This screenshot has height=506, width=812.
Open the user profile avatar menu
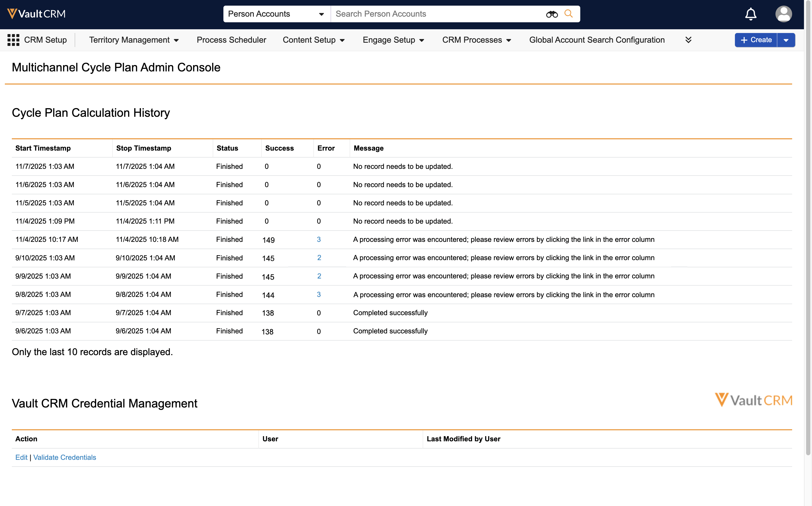783,14
